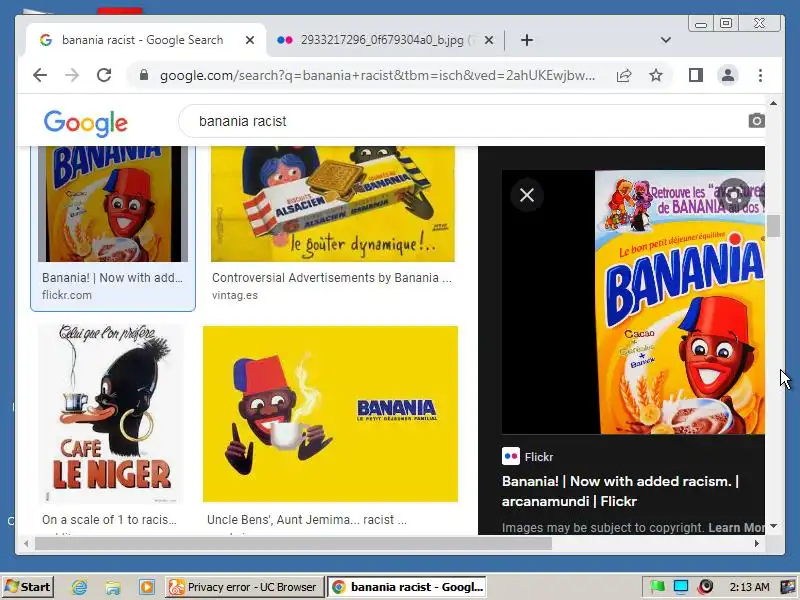The image size is (800, 600).
Task: Bookmark this page with the star icon
Action: (656, 76)
